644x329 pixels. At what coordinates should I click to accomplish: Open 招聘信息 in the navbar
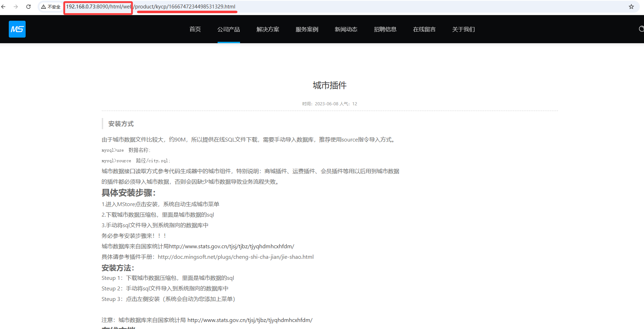pos(385,29)
